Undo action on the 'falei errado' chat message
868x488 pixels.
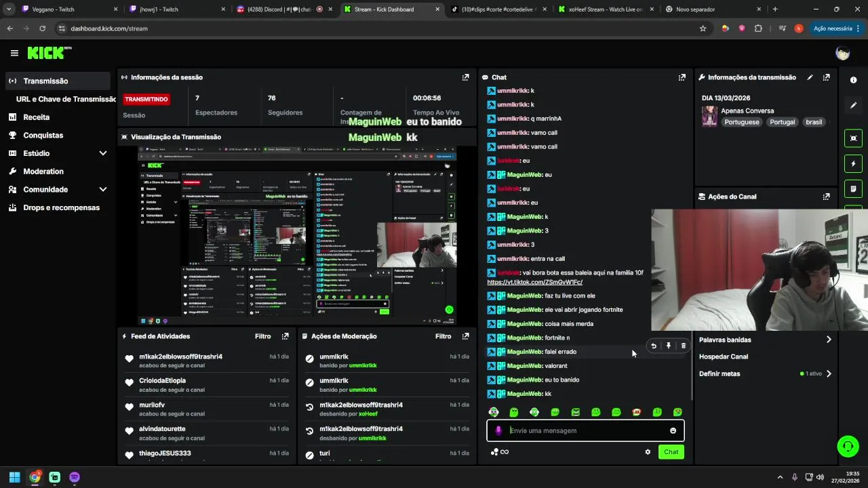654,346
